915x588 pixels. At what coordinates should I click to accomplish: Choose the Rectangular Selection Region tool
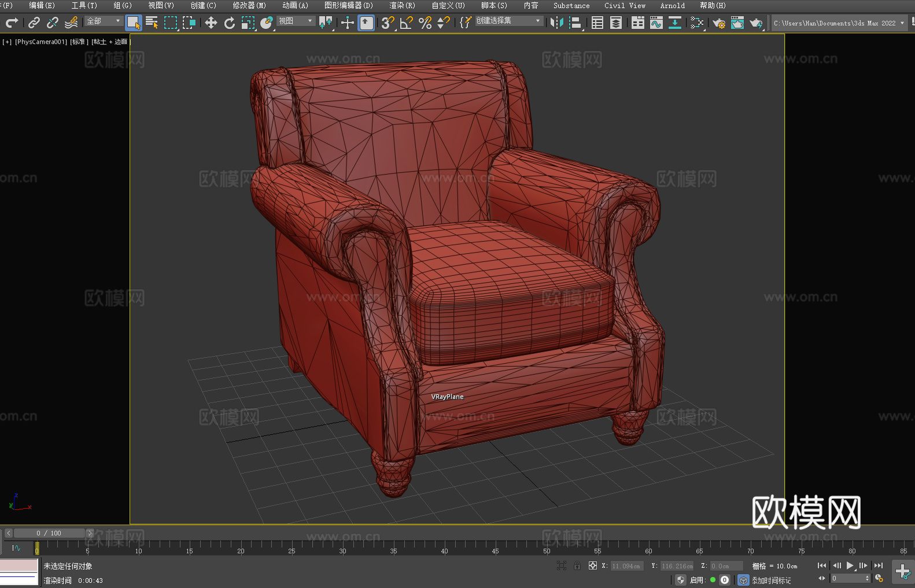point(171,23)
